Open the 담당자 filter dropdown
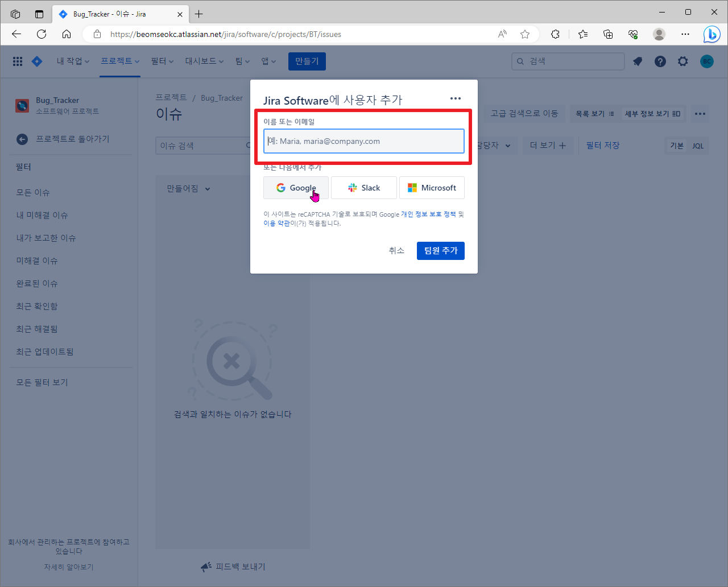 (x=494, y=146)
